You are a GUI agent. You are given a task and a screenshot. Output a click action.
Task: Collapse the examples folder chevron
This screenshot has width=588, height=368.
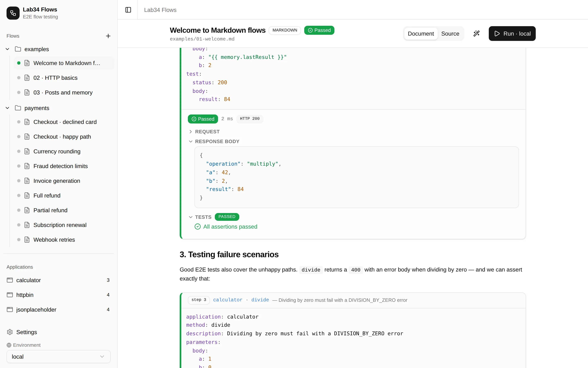(x=7, y=49)
